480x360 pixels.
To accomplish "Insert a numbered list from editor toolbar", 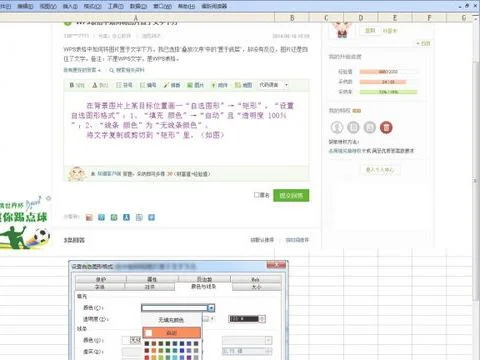I will pos(148,85).
